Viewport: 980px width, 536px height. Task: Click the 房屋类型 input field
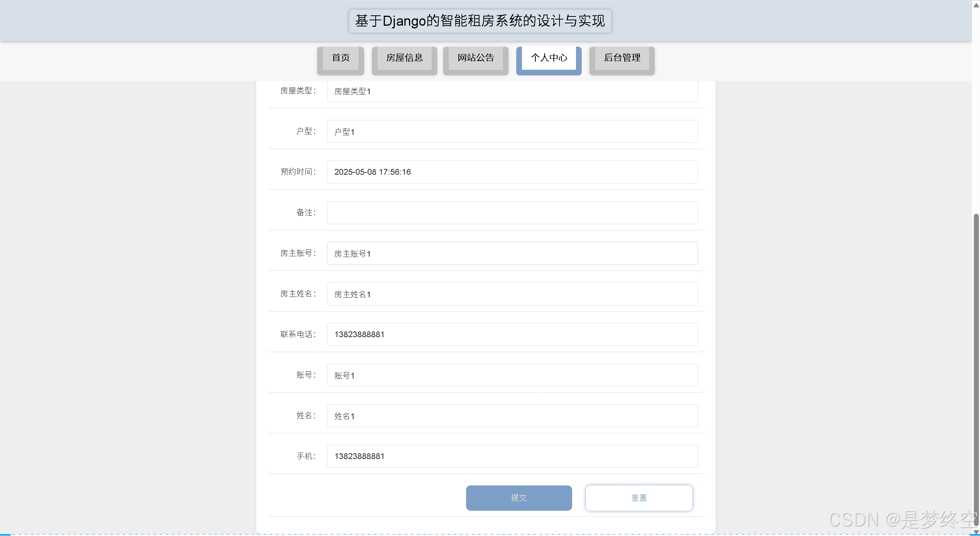pos(512,92)
